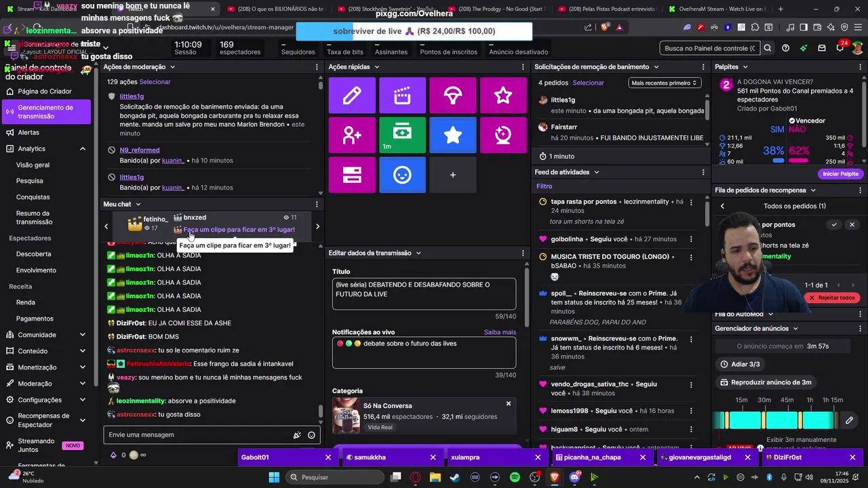This screenshot has width=868, height=488.
Task: Open the webcam rerun quick action tile
Action: point(503,135)
